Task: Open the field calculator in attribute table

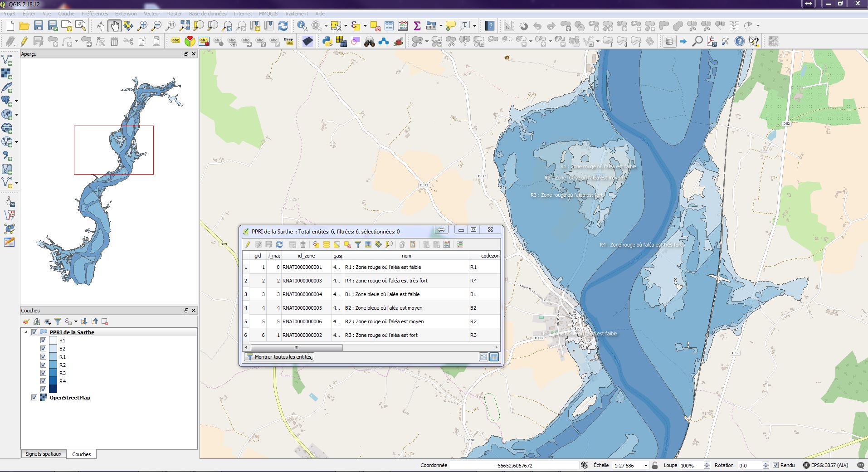Action: click(x=447, y=244)
